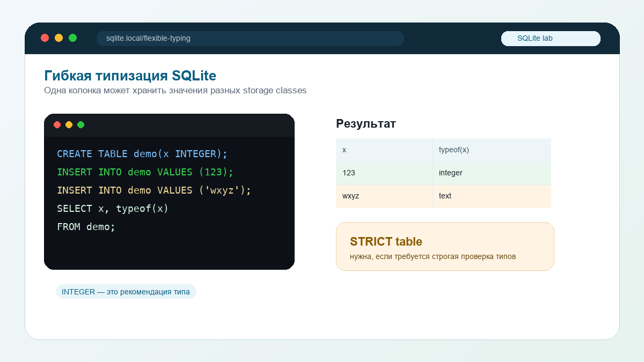Click "нужна, если требуется строгая проверка типов"

point(433,257)
